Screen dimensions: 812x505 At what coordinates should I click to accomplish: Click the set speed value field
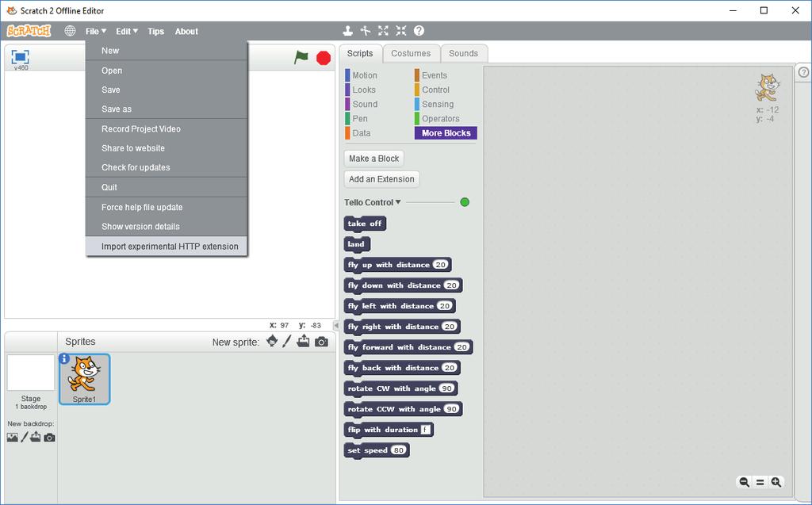point(398,450)
